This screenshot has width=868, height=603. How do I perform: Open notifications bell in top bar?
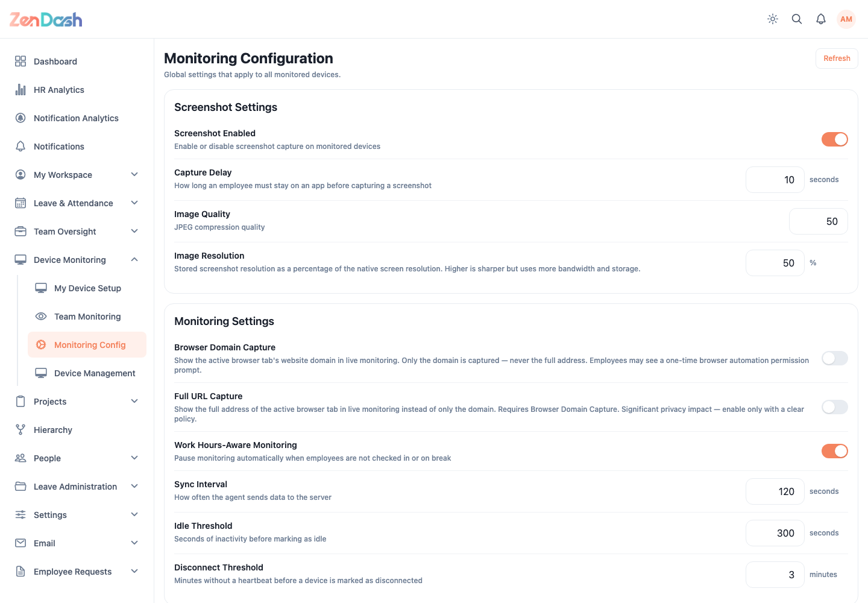[821, 19]
